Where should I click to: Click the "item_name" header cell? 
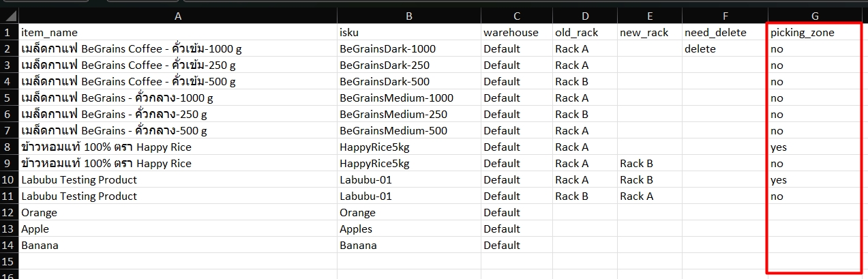(50, 32)
